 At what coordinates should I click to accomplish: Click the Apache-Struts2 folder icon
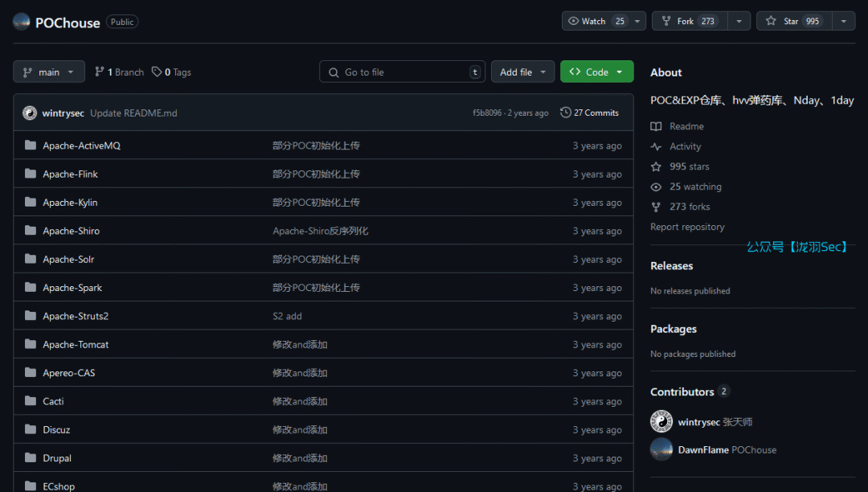coord(31,315)
